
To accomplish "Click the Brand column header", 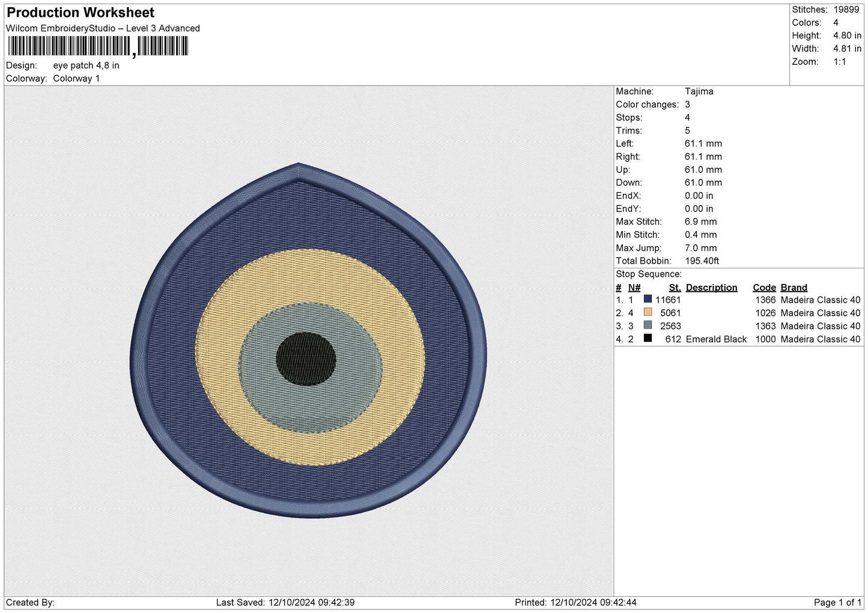I will click(794, 288).
